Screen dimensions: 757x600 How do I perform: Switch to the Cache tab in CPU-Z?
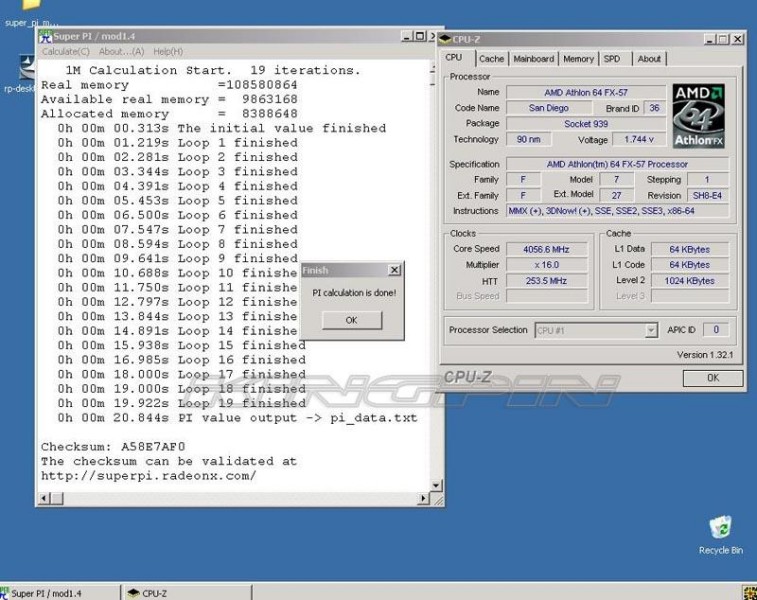point(491,59)
